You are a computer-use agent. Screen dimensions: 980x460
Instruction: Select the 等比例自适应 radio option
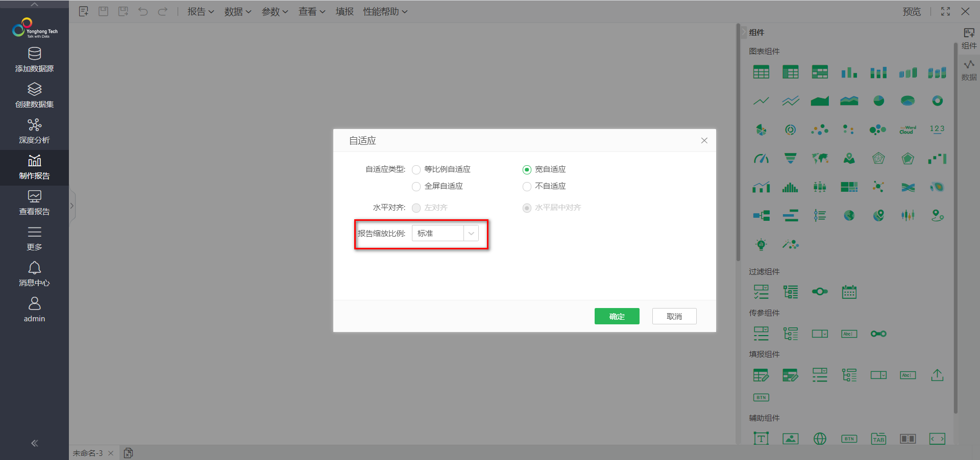[x=416, y=170]
